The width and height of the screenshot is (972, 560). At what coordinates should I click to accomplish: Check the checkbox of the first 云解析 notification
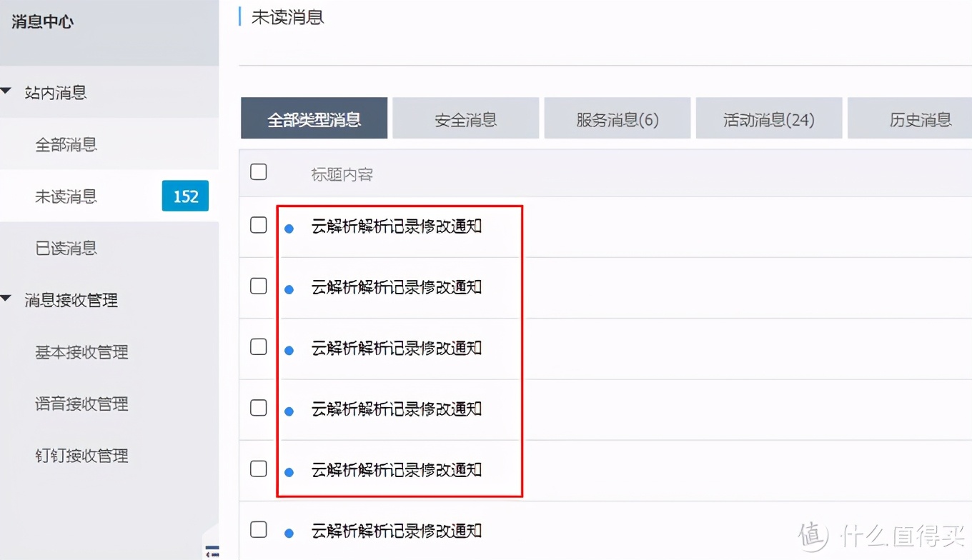click(258, 224)
